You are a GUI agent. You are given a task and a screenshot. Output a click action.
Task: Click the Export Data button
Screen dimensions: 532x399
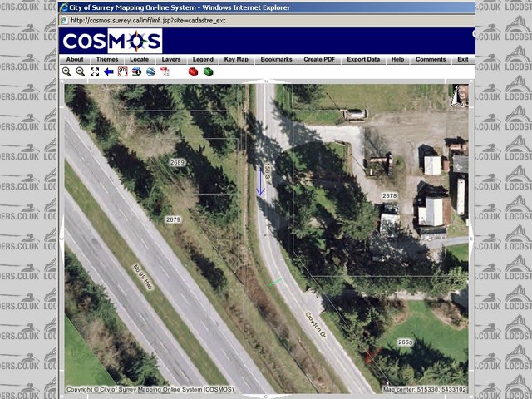pyautogui.click(x=363, y=60)
